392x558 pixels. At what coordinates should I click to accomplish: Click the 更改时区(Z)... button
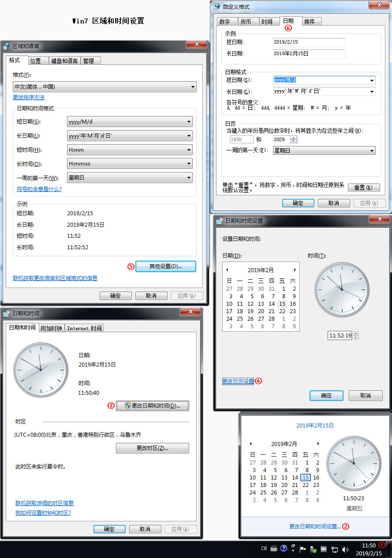153,448
